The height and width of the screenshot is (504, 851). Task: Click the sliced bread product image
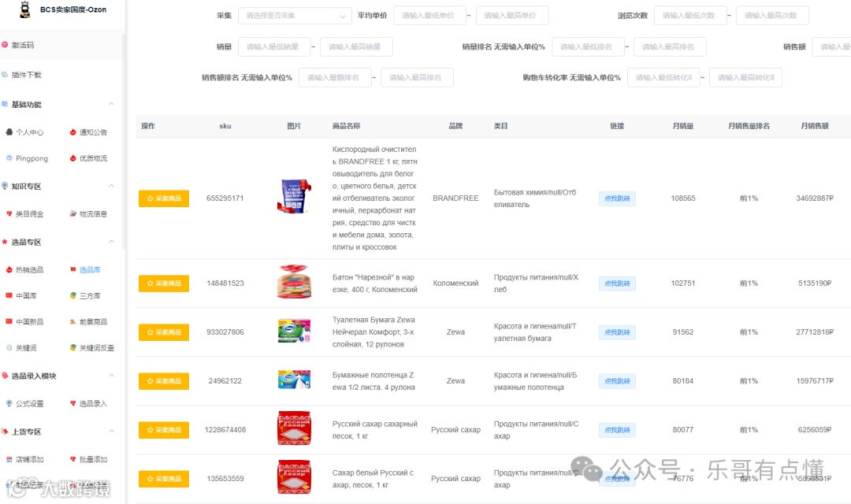point(294,282)
